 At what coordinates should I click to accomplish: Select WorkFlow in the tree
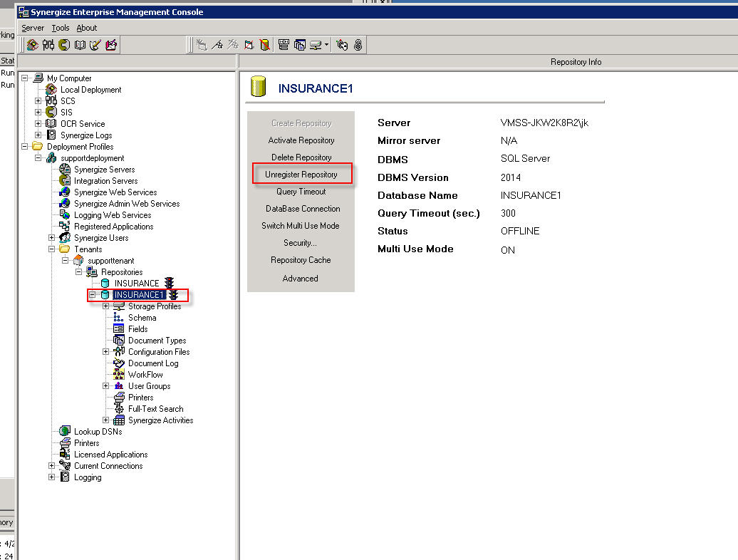coord(145,375)
